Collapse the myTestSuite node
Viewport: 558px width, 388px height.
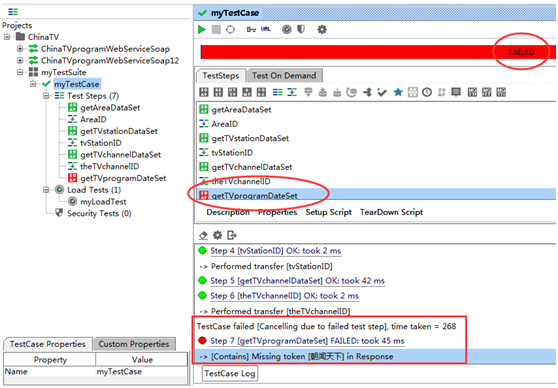click(20, 72)
